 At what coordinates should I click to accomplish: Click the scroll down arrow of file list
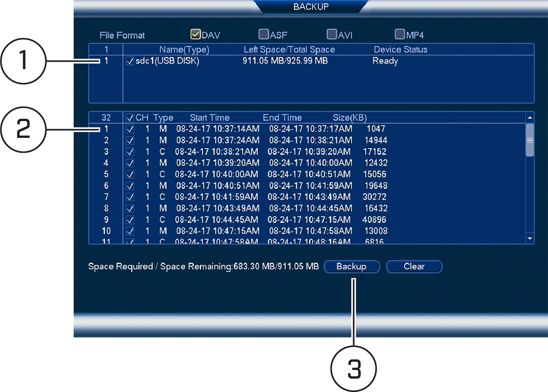click(530, 238)
